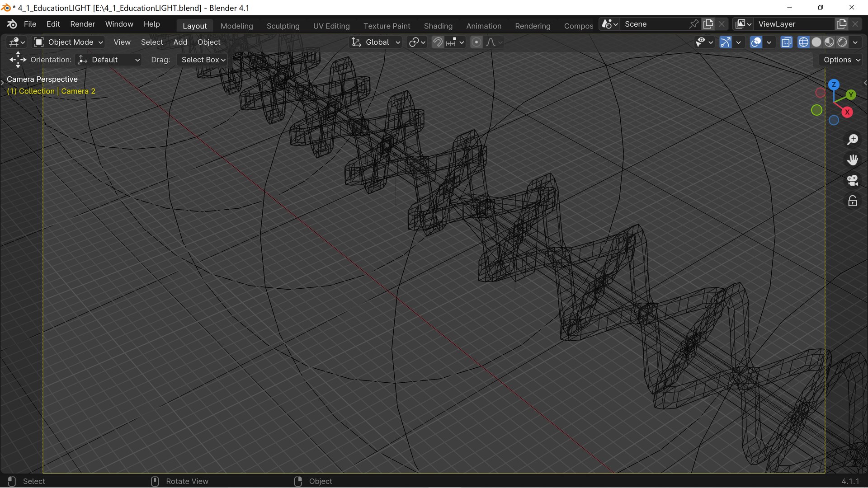The image size is (868, 488).
Task: Click the Blender logo menu icon
Action: coord(12,24)
